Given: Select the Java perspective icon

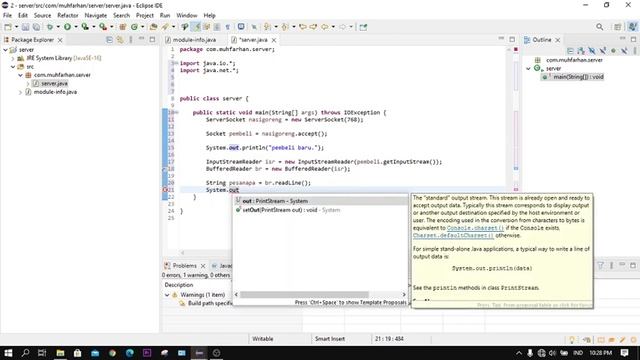Looking at the screenshot, I should click(x=632, y=27).
